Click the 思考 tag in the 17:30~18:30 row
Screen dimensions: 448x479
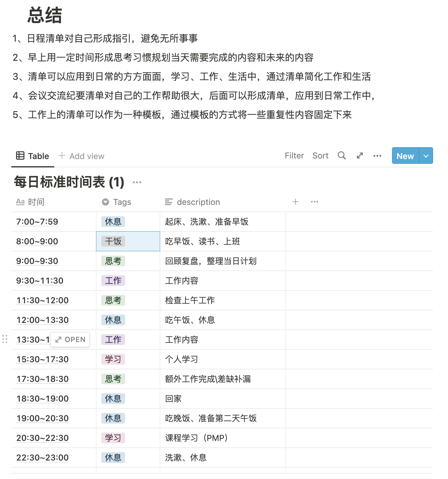pyautogui.click(x=113, y=379)
